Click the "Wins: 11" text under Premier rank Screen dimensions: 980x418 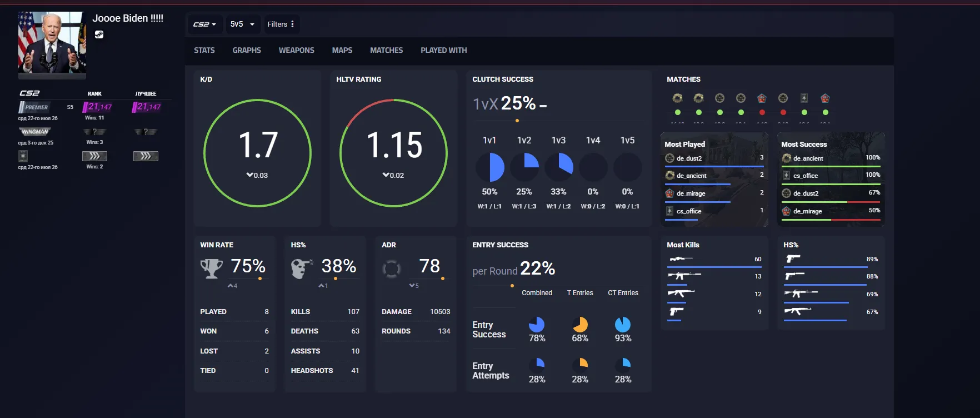(x=94, y=118)
